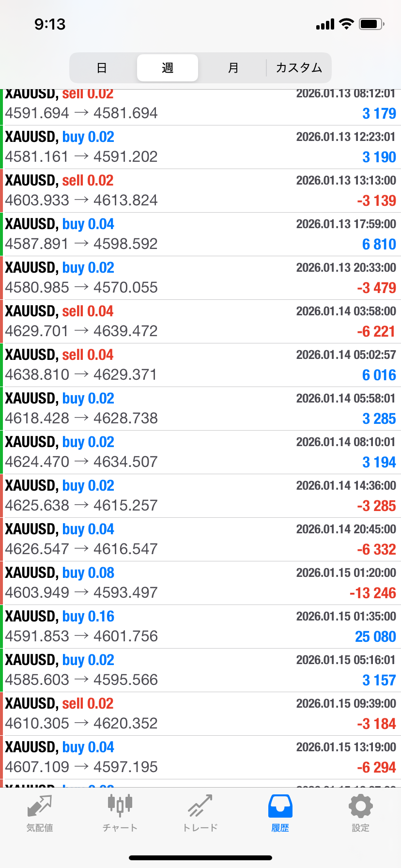Switch to the 月 month period
Image resolution: width=401 pixels, height=868 pixels.
(x=233, y=68)
